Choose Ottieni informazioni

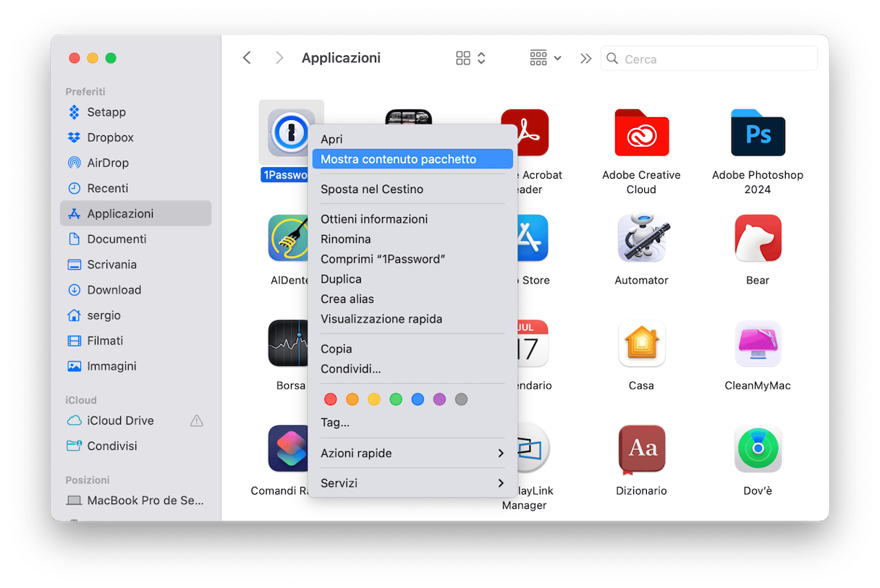tap(412, 219)
